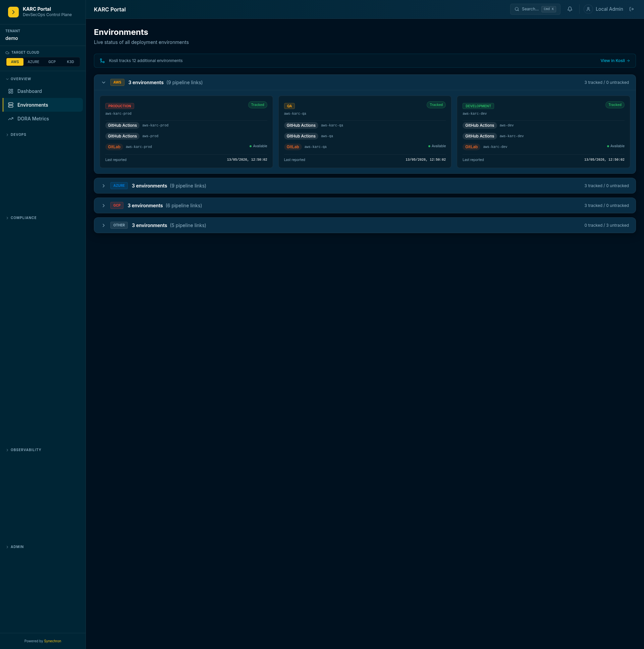
Task: Click the tenant name 'demo'
Action: pos(12,38)
